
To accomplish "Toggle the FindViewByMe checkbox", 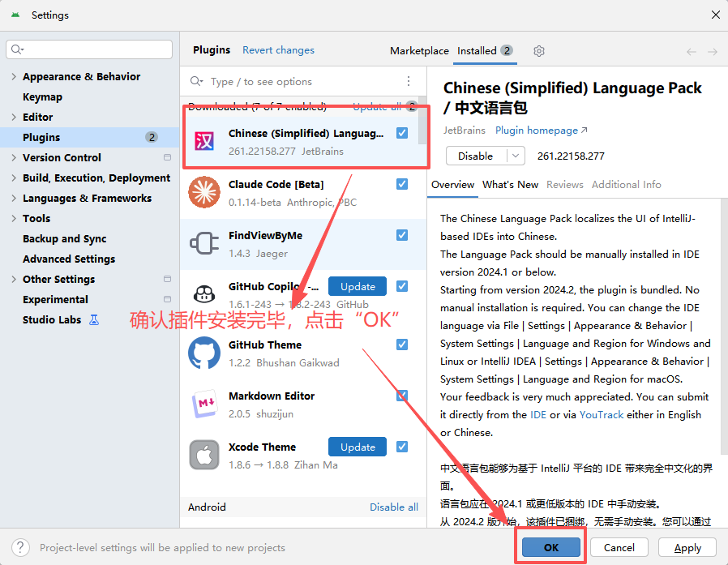I will (402, 235).
